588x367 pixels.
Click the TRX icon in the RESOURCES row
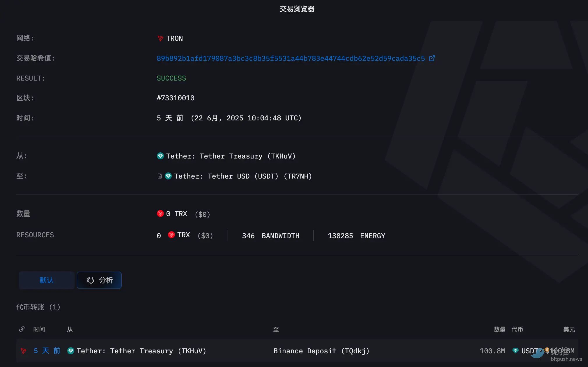171,235
